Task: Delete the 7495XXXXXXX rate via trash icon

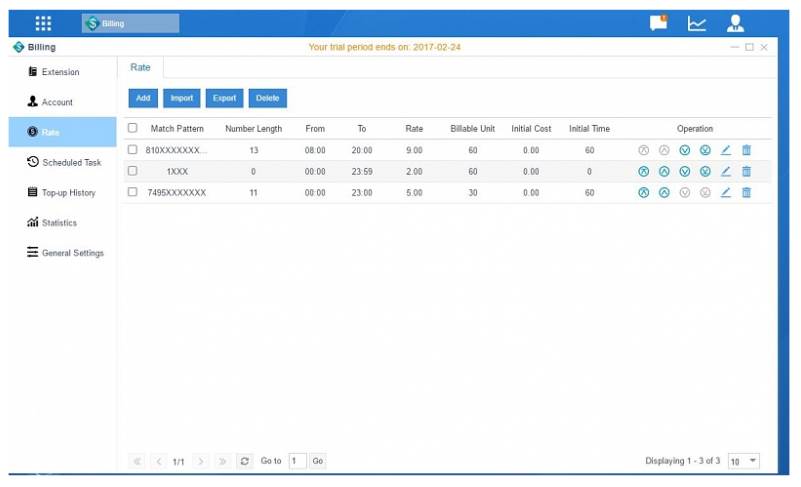Action: (x=746, y=192)
